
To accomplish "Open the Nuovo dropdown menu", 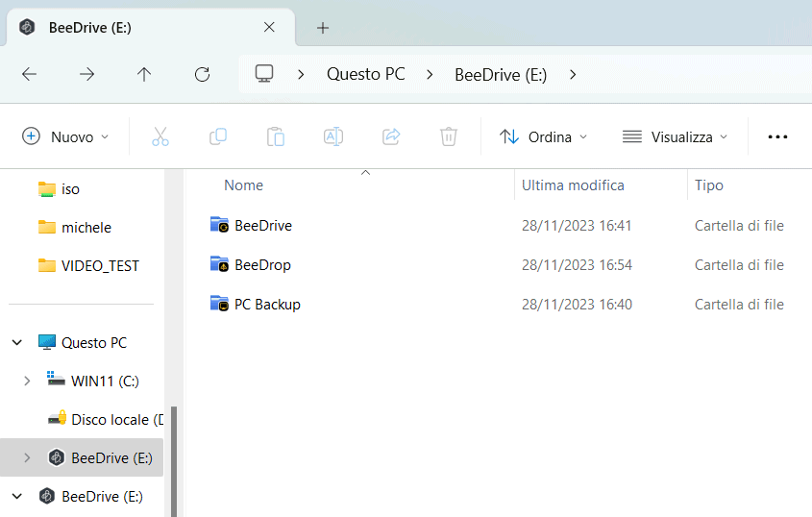I will [65, 136].
